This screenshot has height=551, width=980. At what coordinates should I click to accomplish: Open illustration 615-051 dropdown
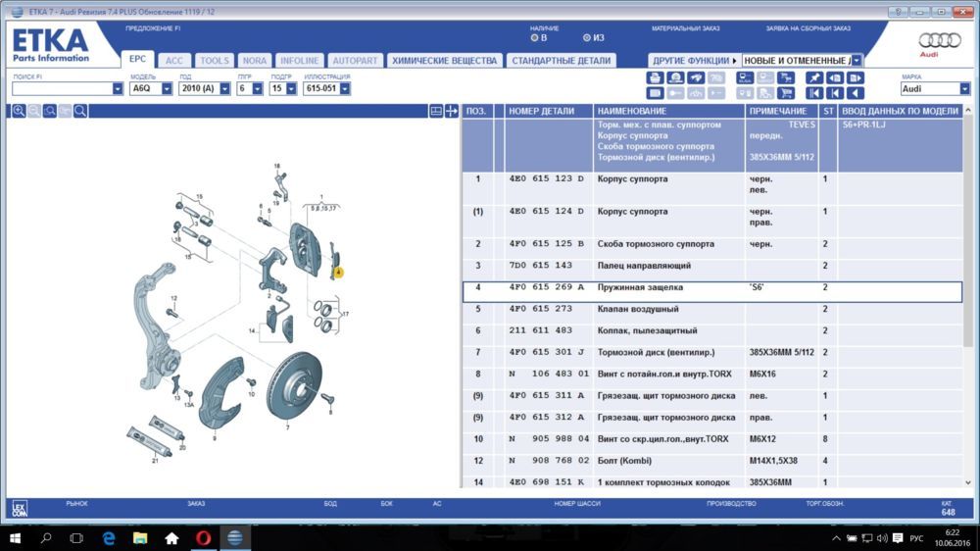point(345,89)
